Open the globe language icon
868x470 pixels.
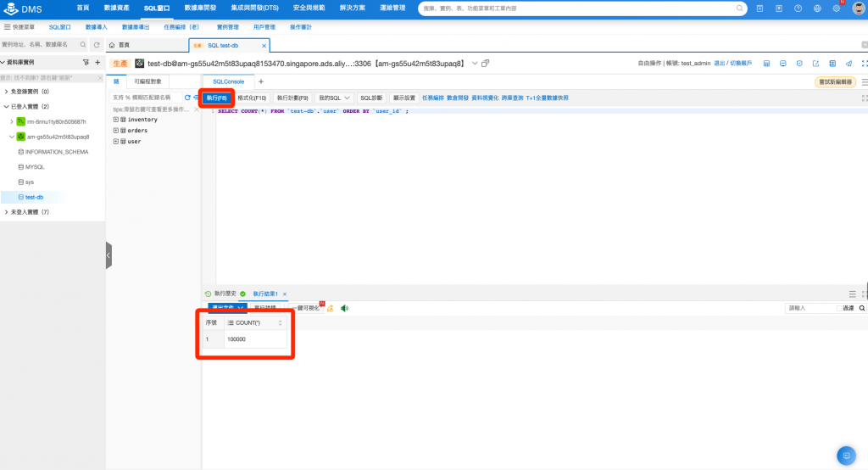tap(817, 8)
